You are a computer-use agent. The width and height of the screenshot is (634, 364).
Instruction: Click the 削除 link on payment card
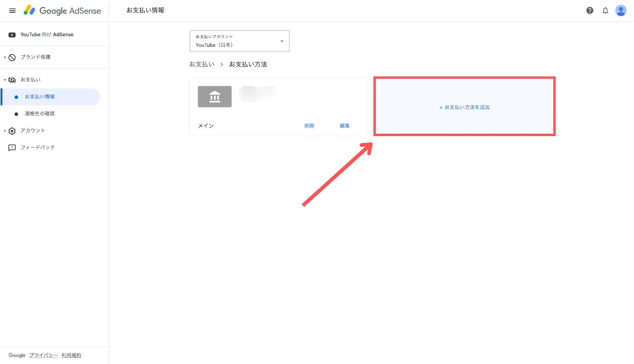[x=309, y=126]
